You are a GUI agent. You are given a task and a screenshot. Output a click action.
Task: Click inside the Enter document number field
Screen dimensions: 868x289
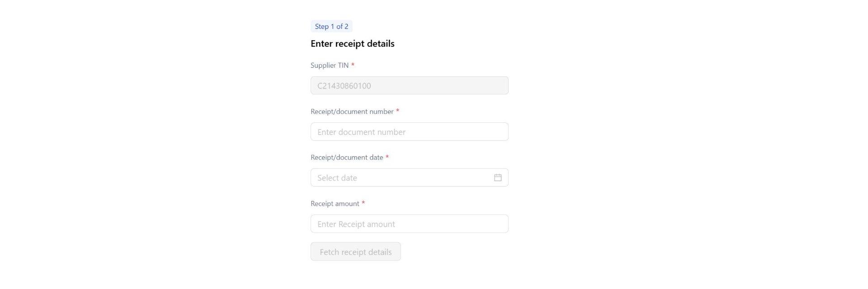[x=409, y=131]
